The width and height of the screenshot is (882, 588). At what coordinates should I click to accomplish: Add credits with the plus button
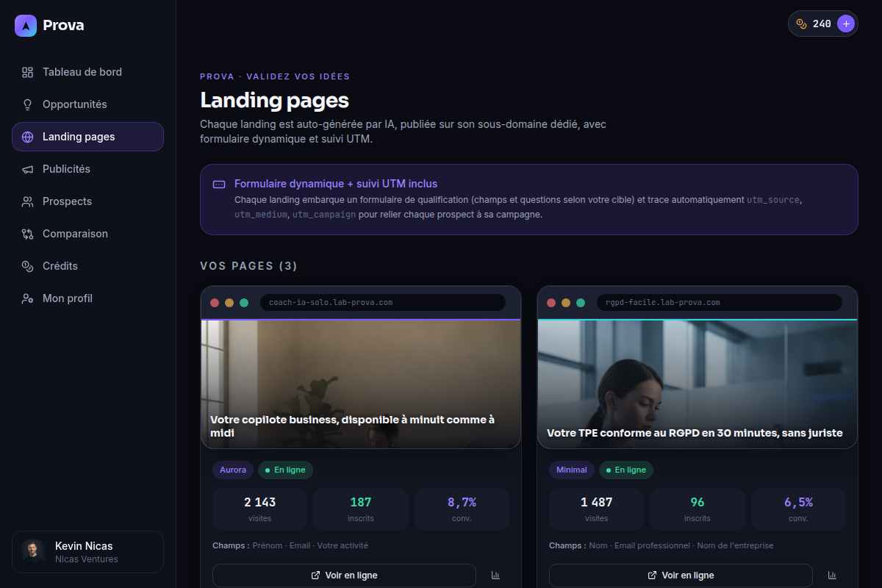[x=846, y=24]
